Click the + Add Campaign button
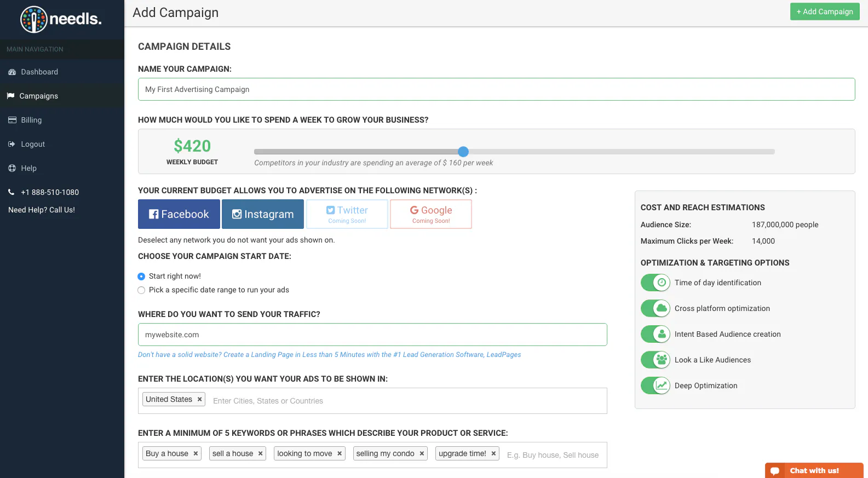This screenshot has height=478, width=868. (x=825, y=11)
